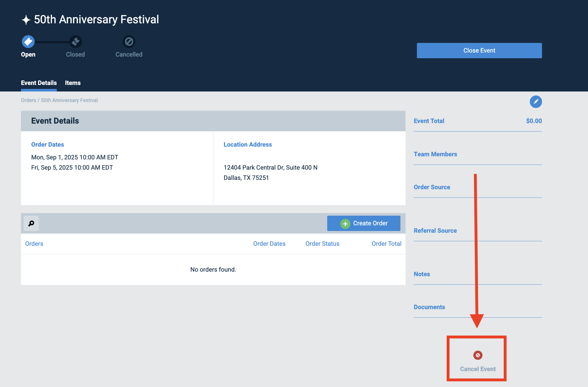Click the Event Details panel heading
The image size is (588, 387).
point(55,121)
